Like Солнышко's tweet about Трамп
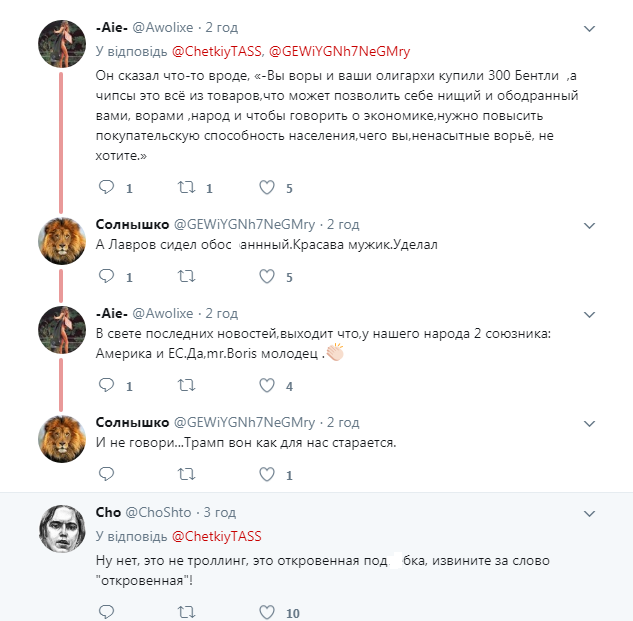633x621 pixels. coord(267,474)
